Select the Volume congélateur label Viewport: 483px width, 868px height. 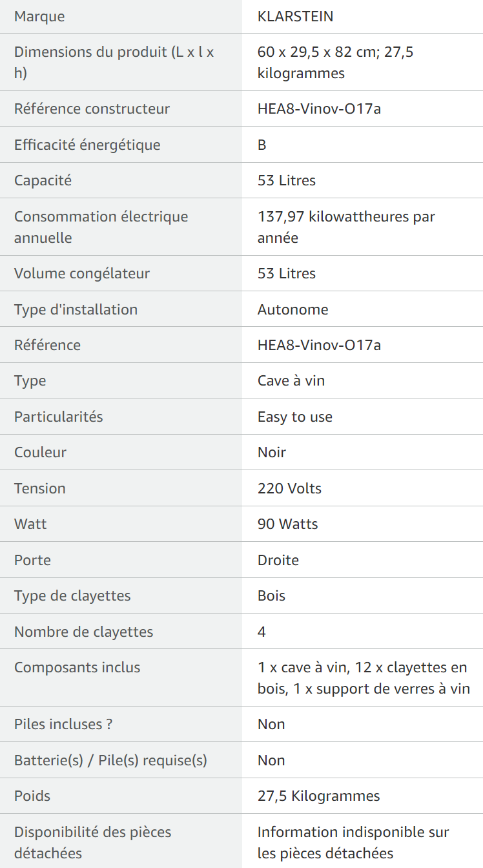click(82, 273)
